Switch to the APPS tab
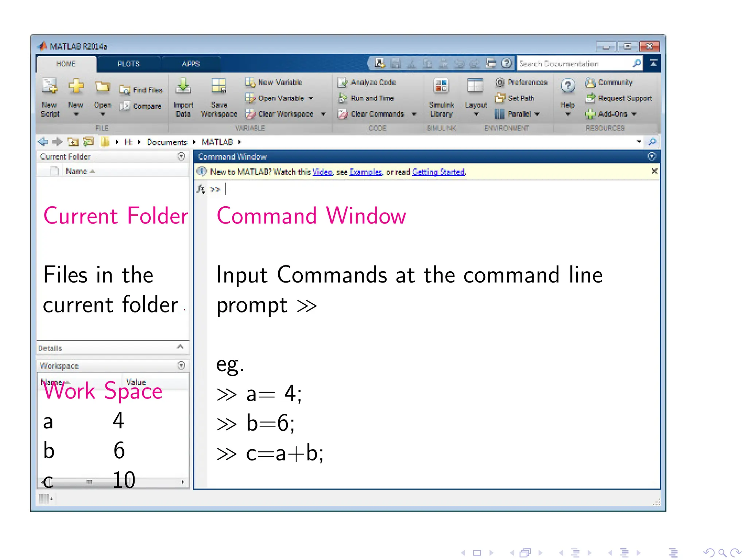 (x=191, y=64)
